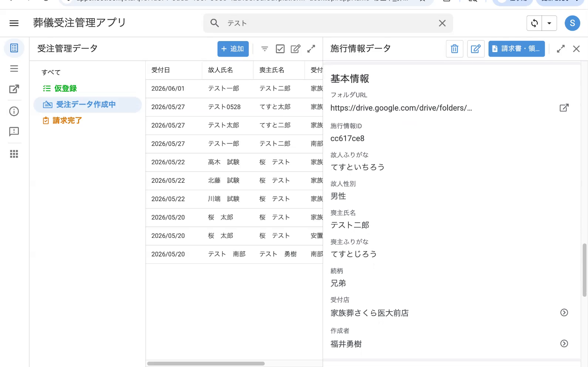The image size is (588, 367).
Task: Open the apps grid sidebar icon
Action: point(14,154)
